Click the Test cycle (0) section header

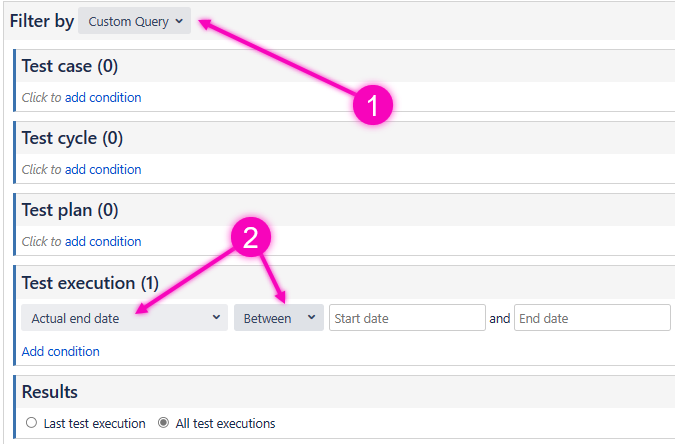tap(72, 139)
